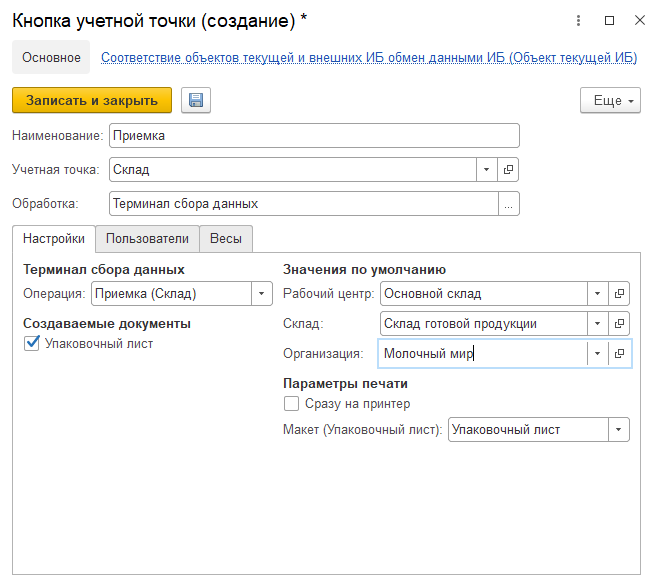
Task: Expand the Операция dropdown list
Action: (x=261, y=294)
